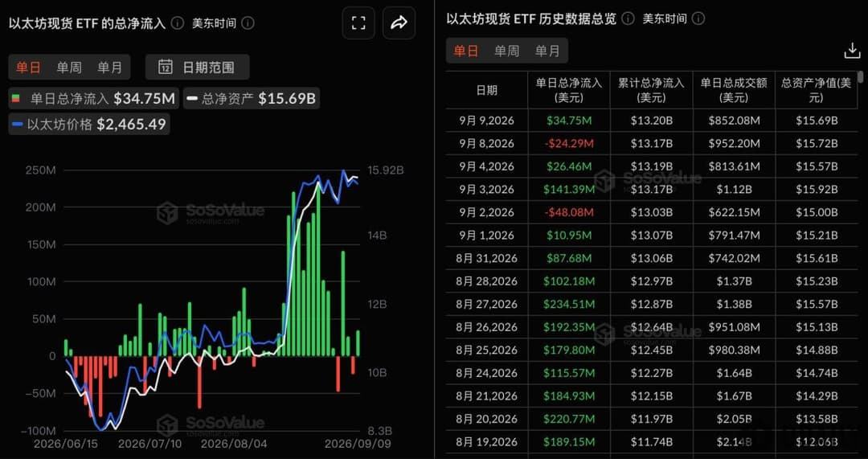
Task: Click 单日总净流入 (美元) column header
Action: [569, 90]
